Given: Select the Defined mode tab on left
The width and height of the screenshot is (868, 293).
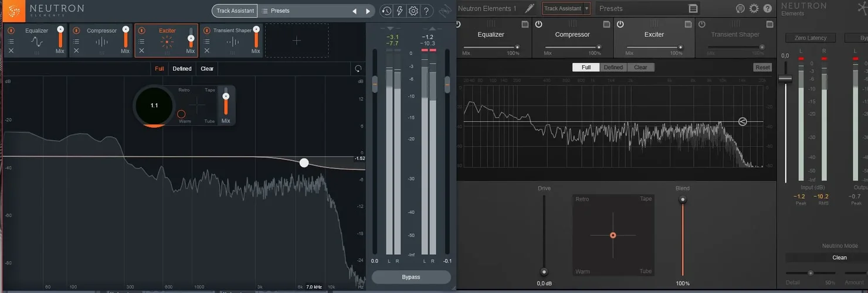Looking at the screenshot, I should click(x=182, y=69).
